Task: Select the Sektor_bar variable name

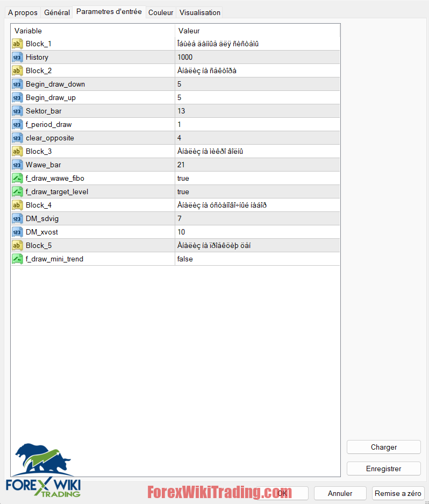Action: (x=44, y=111)
